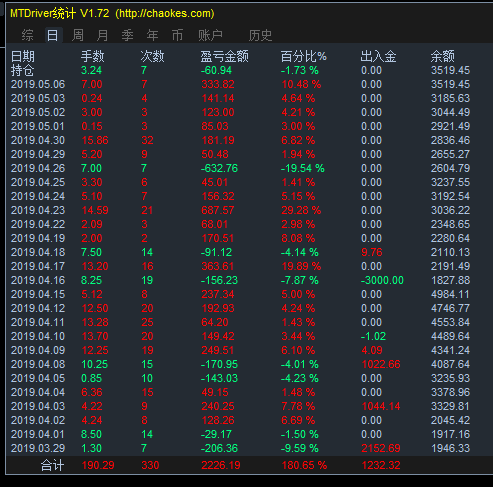Click the 盈亏金额 column header
Image resolution: width=493 pixels, height=487 pixels.
224,56
